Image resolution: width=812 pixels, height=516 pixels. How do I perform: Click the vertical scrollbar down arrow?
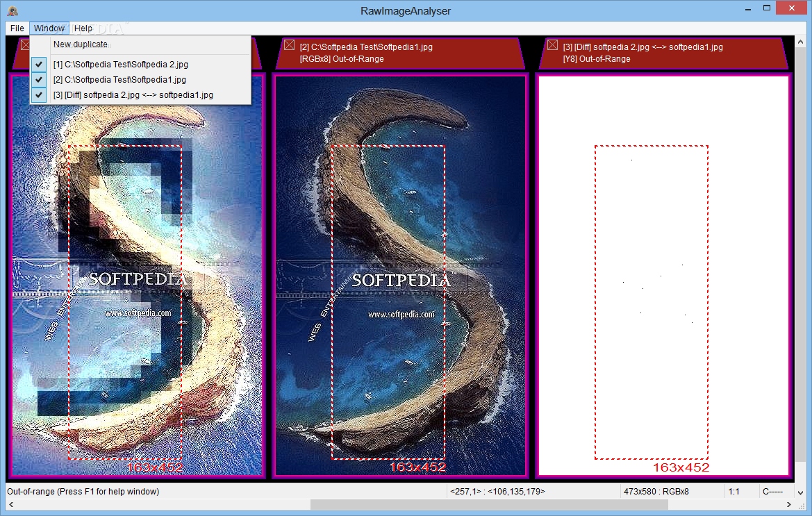pos(801,492)
